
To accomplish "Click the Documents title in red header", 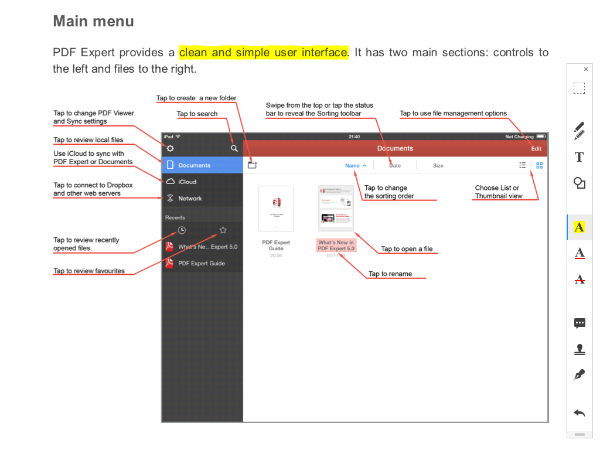I will 395,148.
